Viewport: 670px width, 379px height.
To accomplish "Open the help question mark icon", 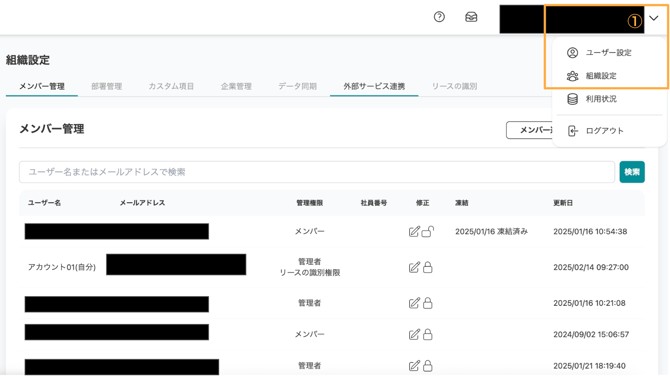I will pyautogui.click(x=439, y=17).
